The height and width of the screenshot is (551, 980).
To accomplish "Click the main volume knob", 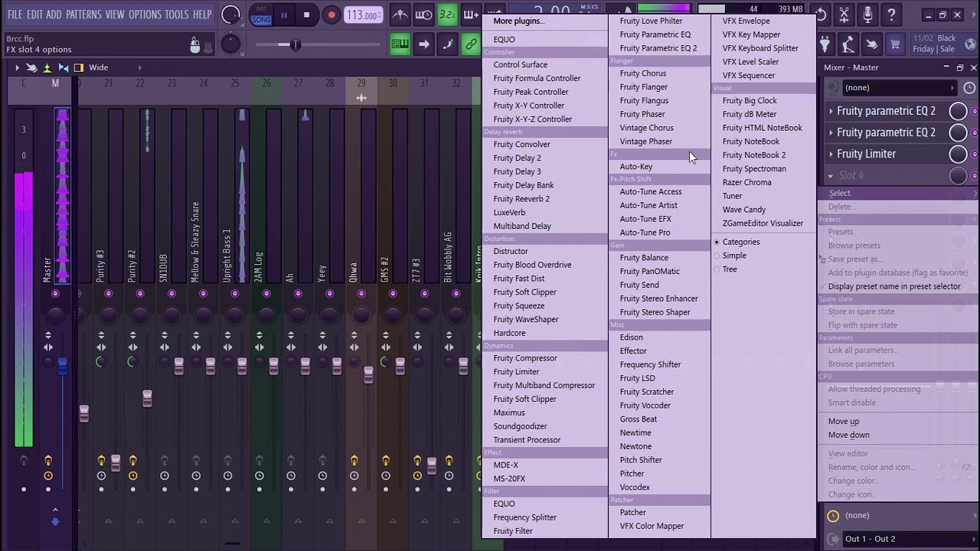I will (230, 15).
